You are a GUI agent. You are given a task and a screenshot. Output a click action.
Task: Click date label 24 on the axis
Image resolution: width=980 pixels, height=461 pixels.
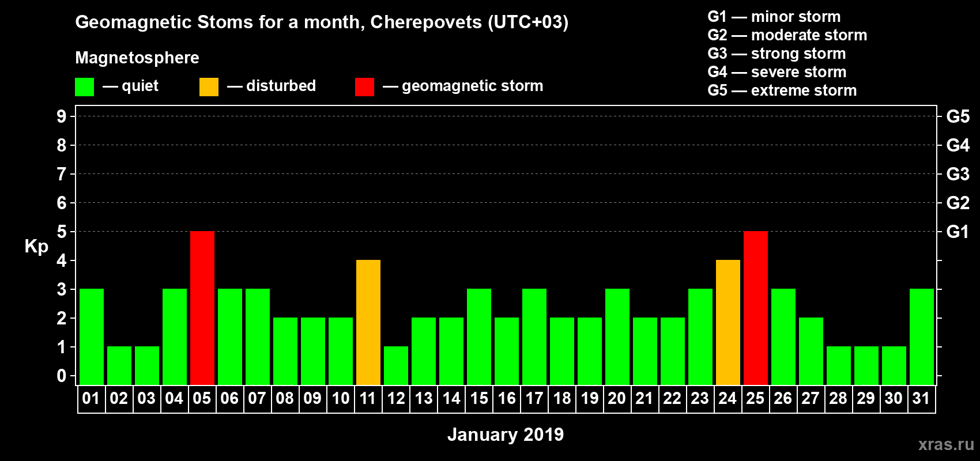point(728,398)
